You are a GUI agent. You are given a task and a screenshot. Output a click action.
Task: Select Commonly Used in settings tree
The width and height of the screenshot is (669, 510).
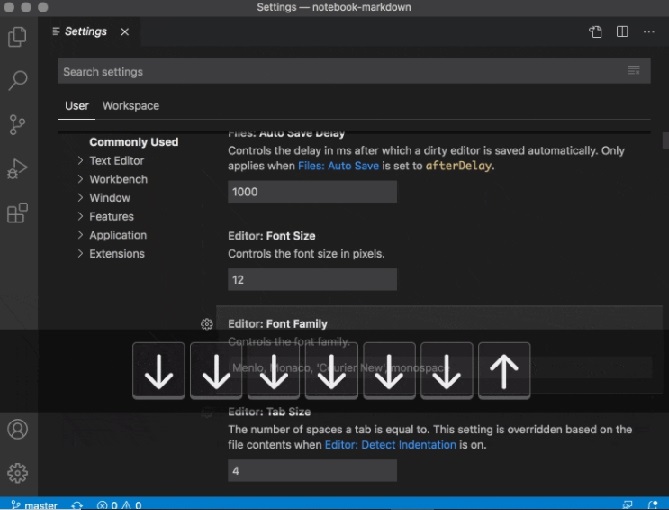coord(134,142)
